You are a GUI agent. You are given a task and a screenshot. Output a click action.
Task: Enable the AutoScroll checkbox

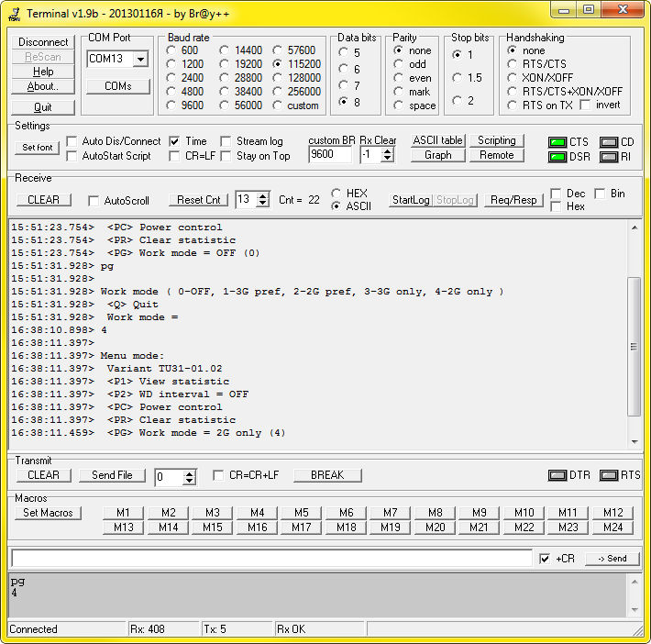[x=94, y=200]
